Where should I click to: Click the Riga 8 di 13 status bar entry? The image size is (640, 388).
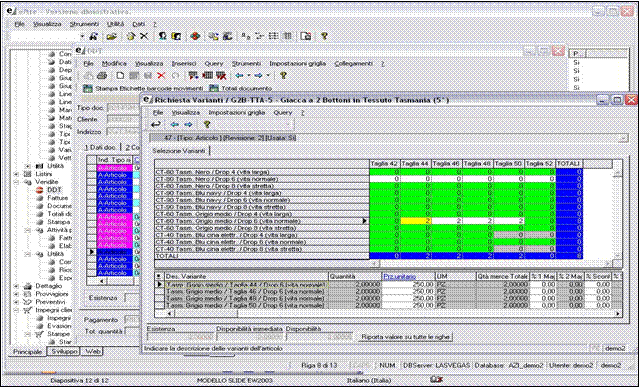tap(319, 366)
